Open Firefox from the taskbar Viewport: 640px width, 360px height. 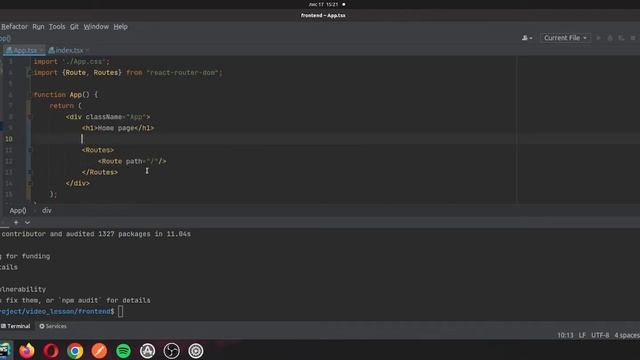pyautogui.click(x=27, y=351)
